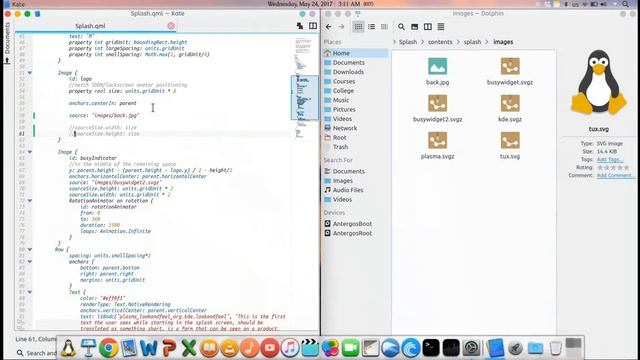
Task: Click the Kate minimap scrollbar
Action: click(304, 97)
